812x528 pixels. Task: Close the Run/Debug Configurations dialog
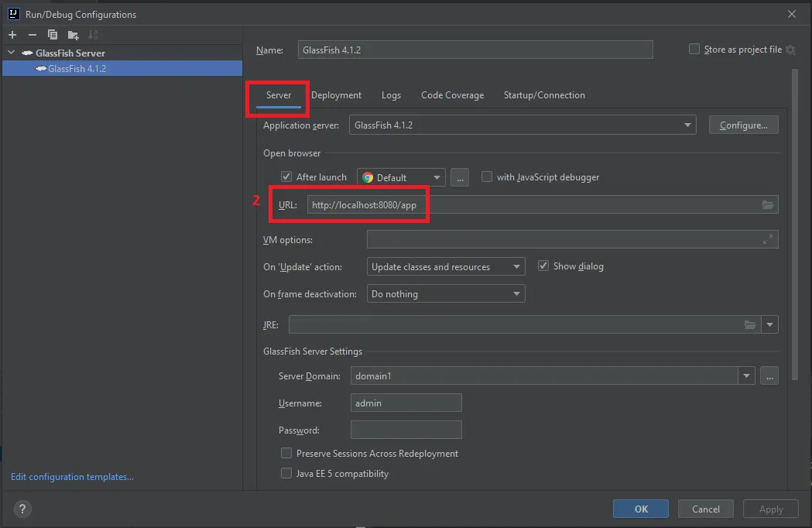pyautogui.click(x=791, y=14)
